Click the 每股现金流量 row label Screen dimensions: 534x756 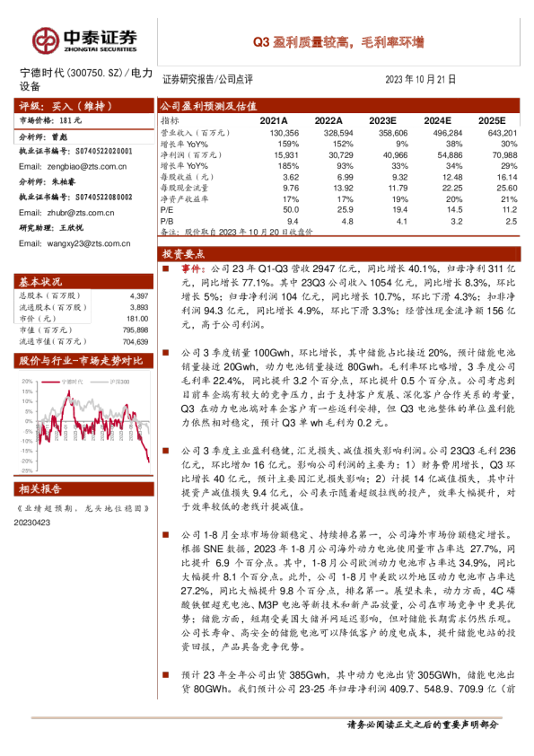click(185, 188)
